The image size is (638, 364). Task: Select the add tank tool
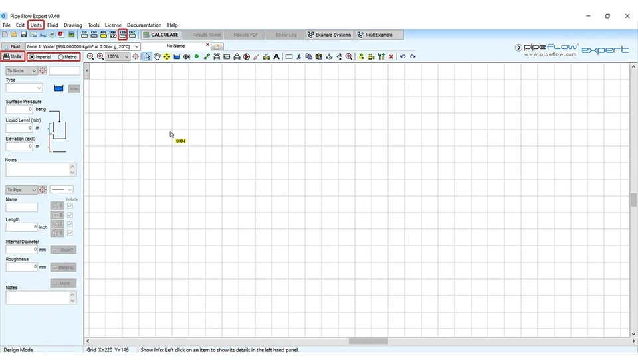(177, 57)
